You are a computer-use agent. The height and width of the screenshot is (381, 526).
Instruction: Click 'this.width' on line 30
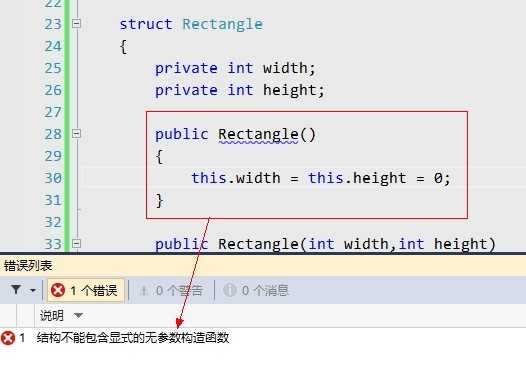point(236,178)
